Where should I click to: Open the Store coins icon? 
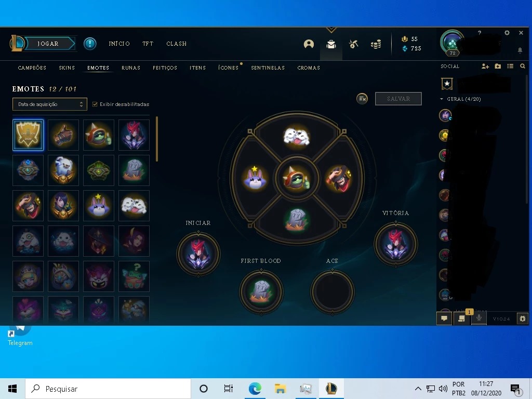[376, 44]
